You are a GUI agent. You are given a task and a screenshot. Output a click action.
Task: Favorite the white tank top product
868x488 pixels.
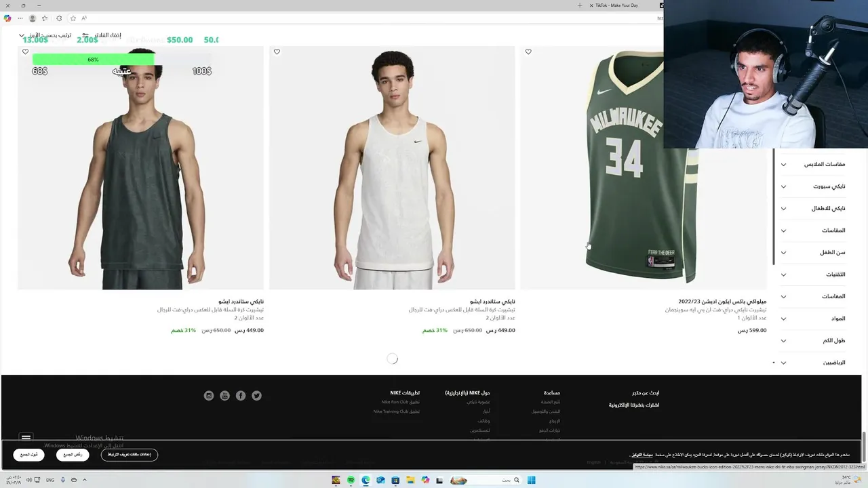coord(277,52)
